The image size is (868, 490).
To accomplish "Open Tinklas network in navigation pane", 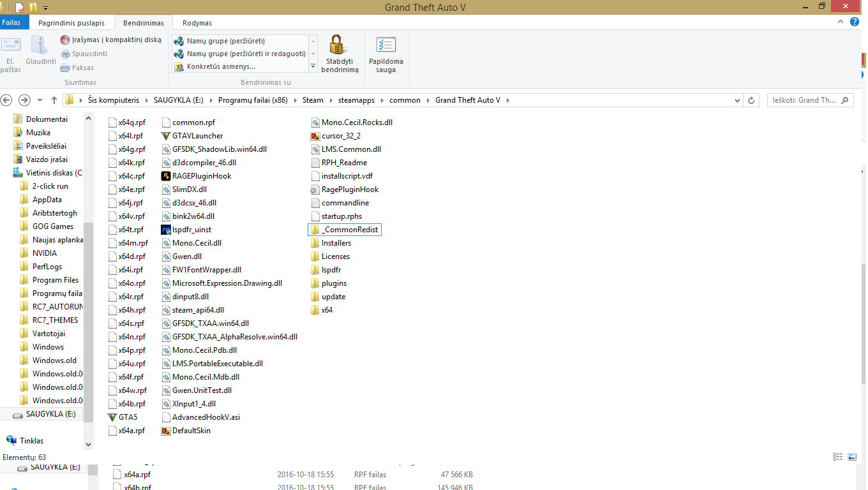I will click(26, 441).
